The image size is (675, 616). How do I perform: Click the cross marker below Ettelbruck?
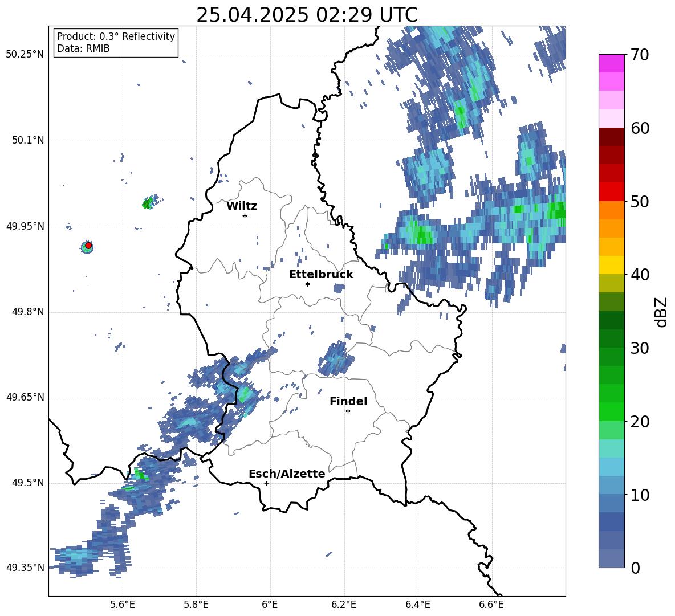(x=307, y=284)
